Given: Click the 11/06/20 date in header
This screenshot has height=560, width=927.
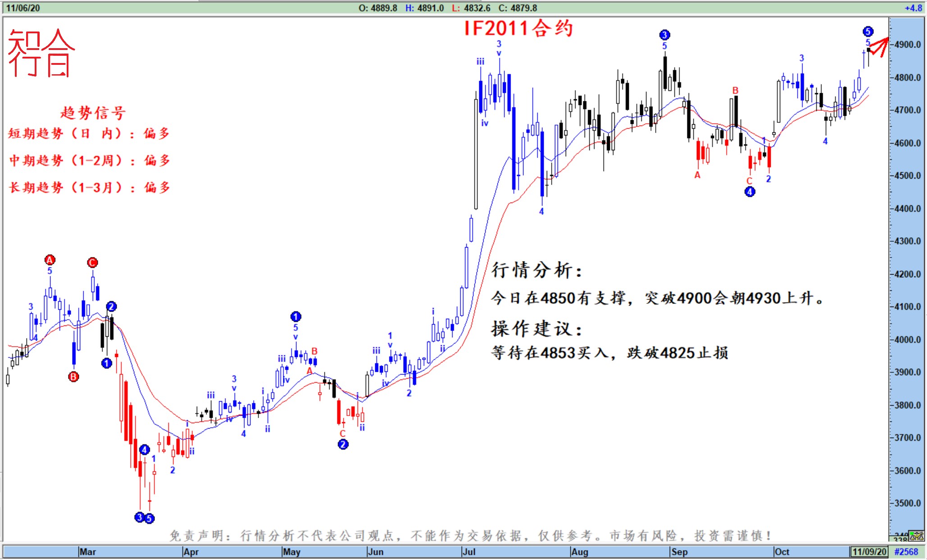Looking at the screenshot, I should pos(23,8).
